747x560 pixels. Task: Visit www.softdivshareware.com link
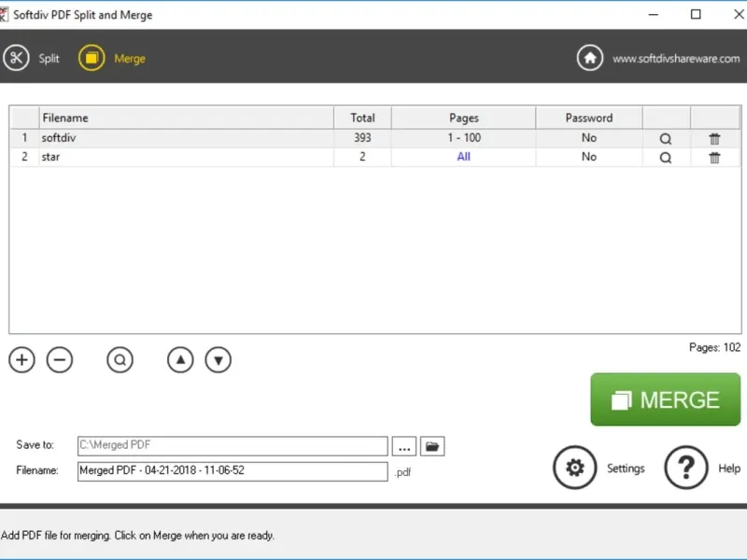point(676,59)
